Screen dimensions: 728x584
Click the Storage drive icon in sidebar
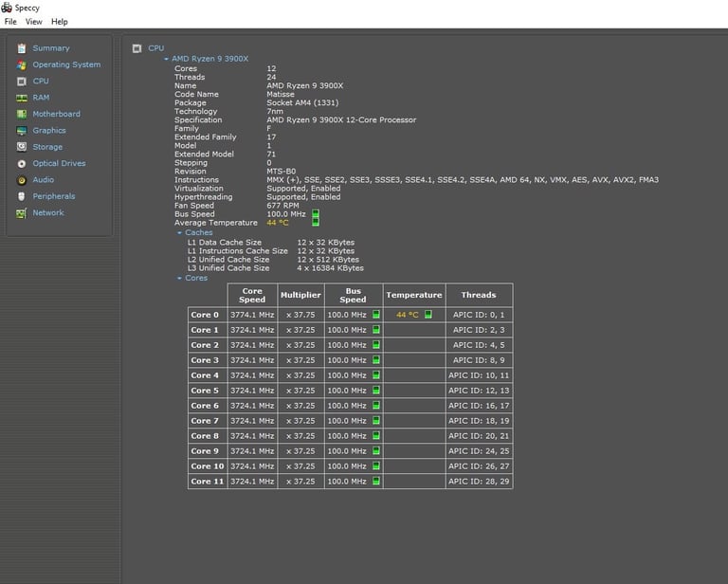click(22, 147)
